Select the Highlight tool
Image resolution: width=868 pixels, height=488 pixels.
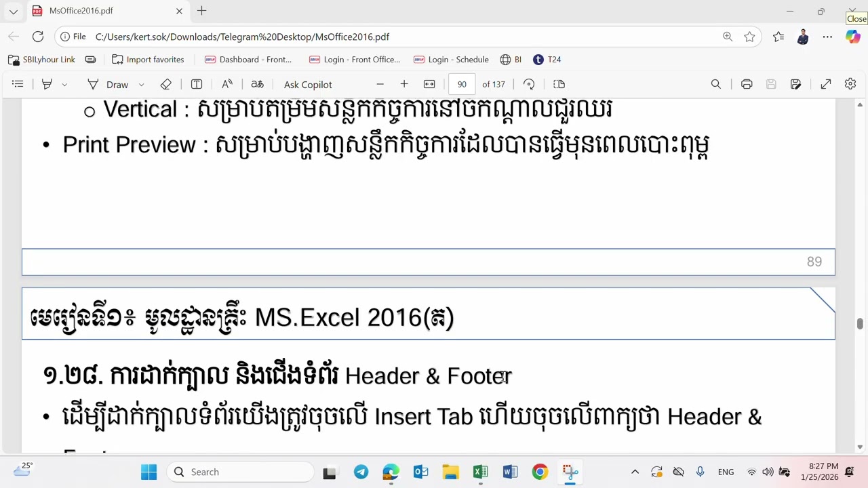(47, 84)
